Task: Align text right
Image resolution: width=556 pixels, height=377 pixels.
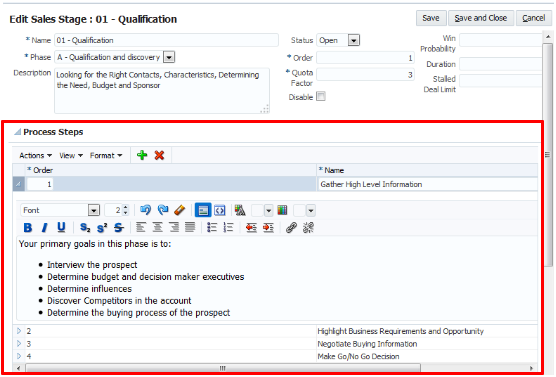Action: [x=174, y=227]
